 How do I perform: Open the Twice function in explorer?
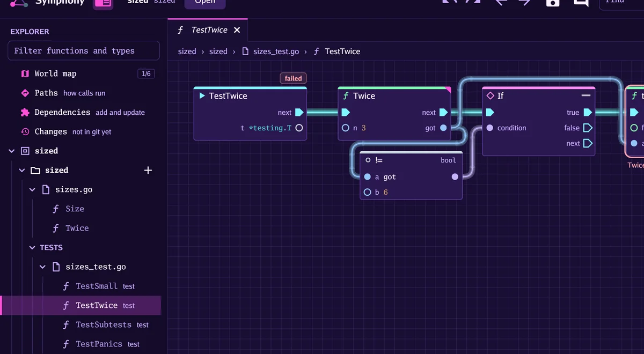click(77, 228)
